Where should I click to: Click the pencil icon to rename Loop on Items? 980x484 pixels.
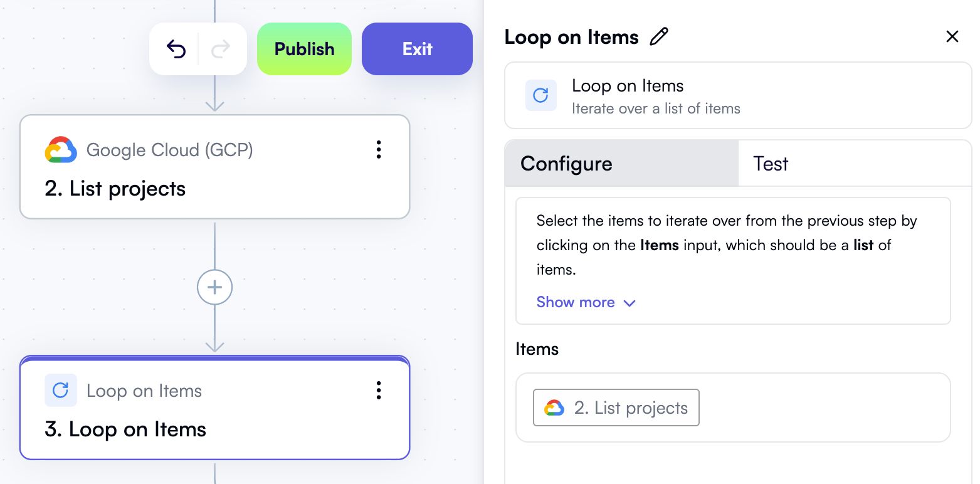tap(659, 37)
